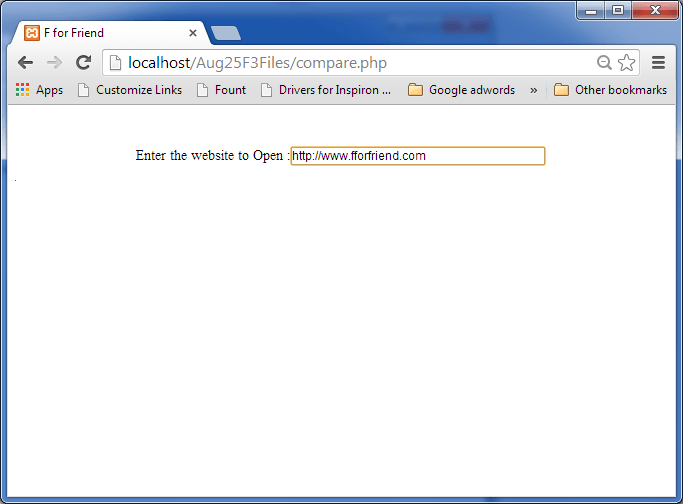Go back to the previous page
Image resolution: width=683 pixels, height=504 pixels.
pyautogui.click(x=26, y=63)
